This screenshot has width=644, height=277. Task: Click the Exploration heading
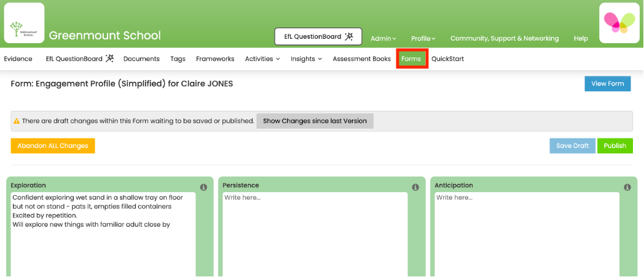click(x=28, y=185)
